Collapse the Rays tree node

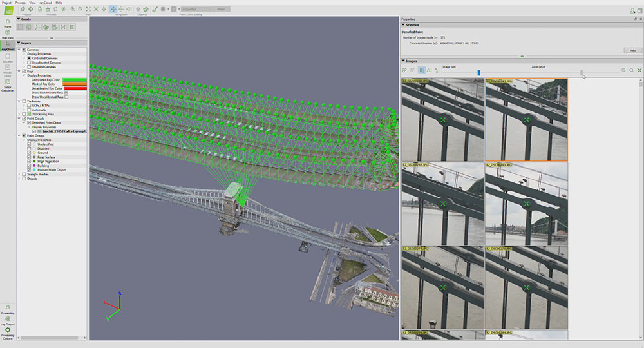pos(19,71)
